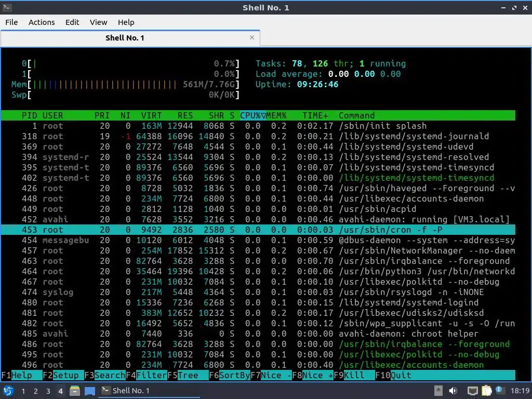Select the systemd-journald process row
532x399 pixels.
[x=258, y=137]
